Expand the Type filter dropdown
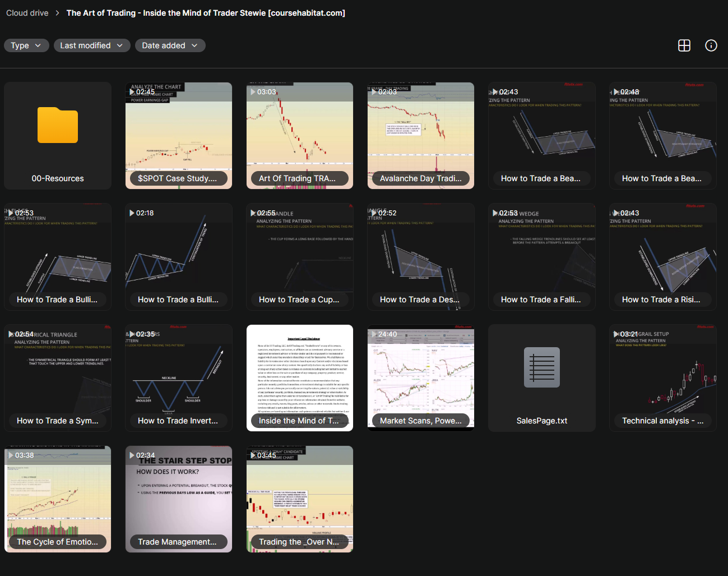This screenshot has width=728, height=576. [x=26, y=45]
